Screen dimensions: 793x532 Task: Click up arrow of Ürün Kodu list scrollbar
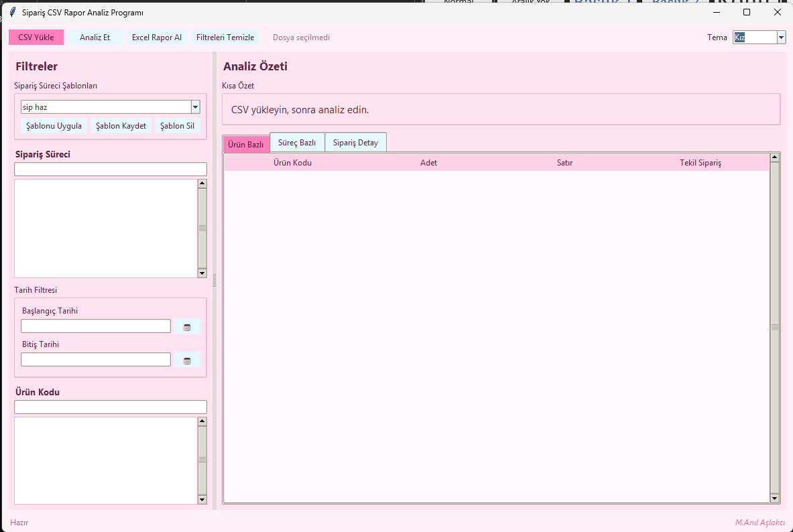click(x=202, y=421)
